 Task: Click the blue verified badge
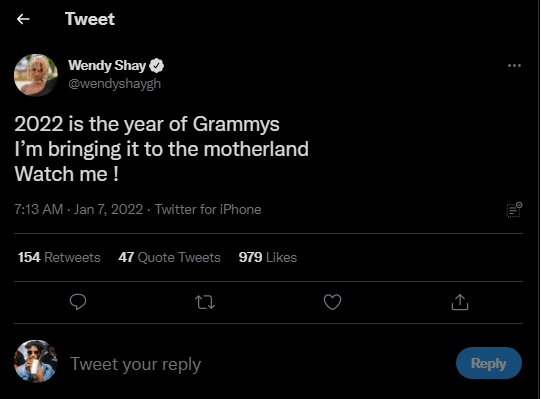pos(157,66)
